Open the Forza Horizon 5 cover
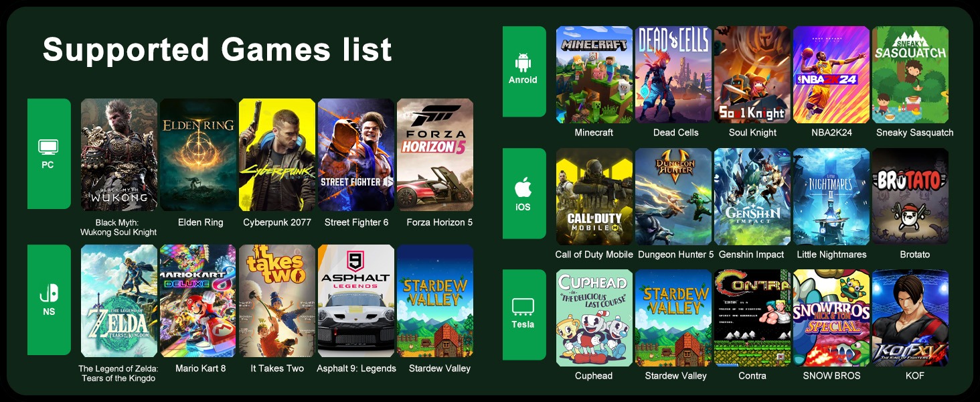This screenshot has height=402, width=980. tap(435, 155)
